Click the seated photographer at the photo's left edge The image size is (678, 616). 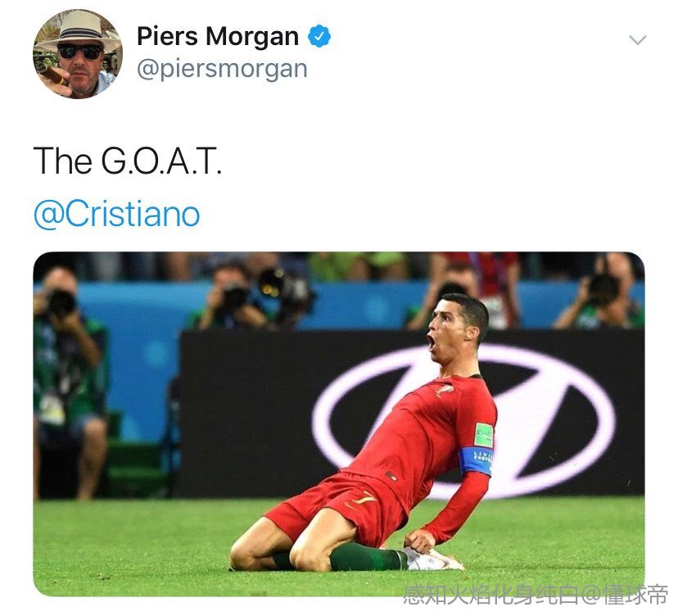[69, 381]
